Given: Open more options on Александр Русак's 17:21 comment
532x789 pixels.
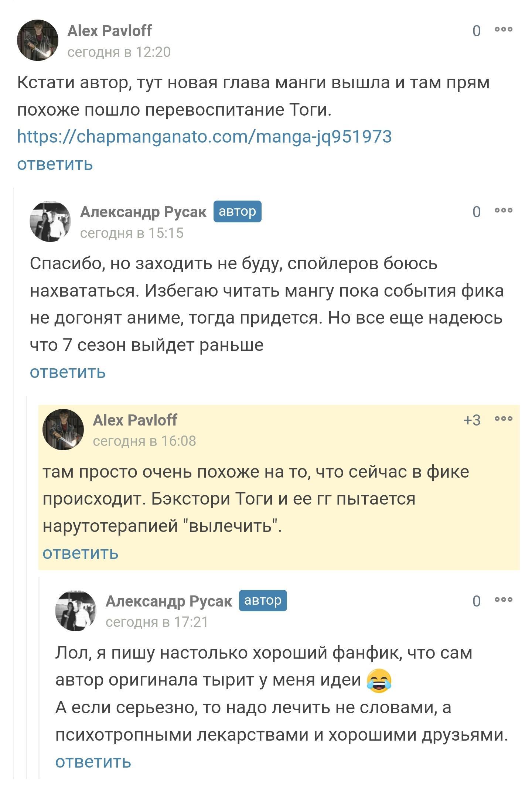Looking at the screenshot, I should tap(503, 600).
